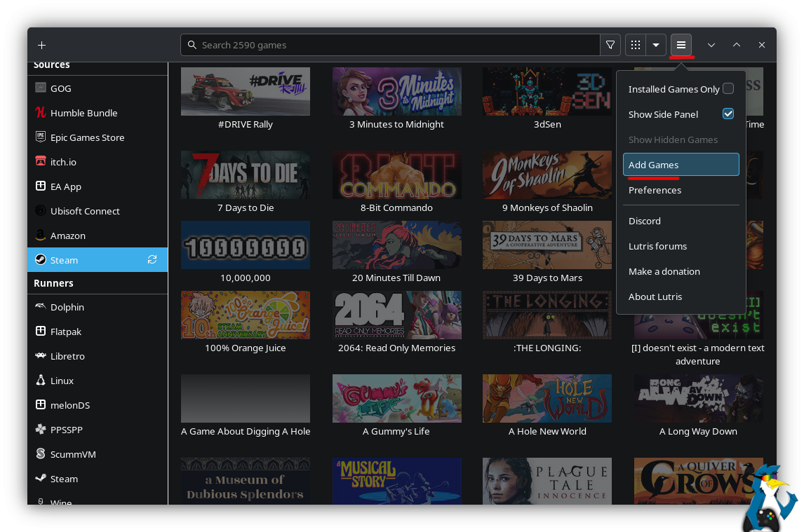
Task: Enable Installed Games Only checkbox
Action: pyautogui.click(x=728, y=89)
